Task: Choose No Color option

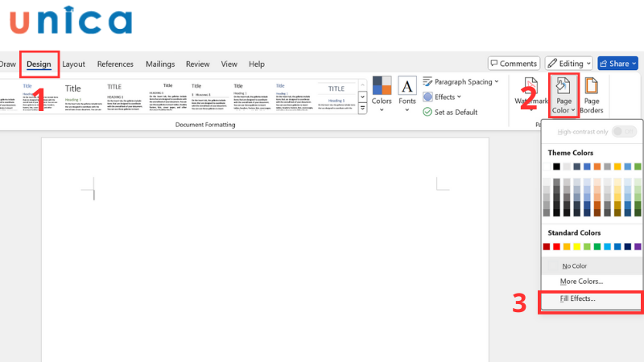Action: tap(592, 266)
